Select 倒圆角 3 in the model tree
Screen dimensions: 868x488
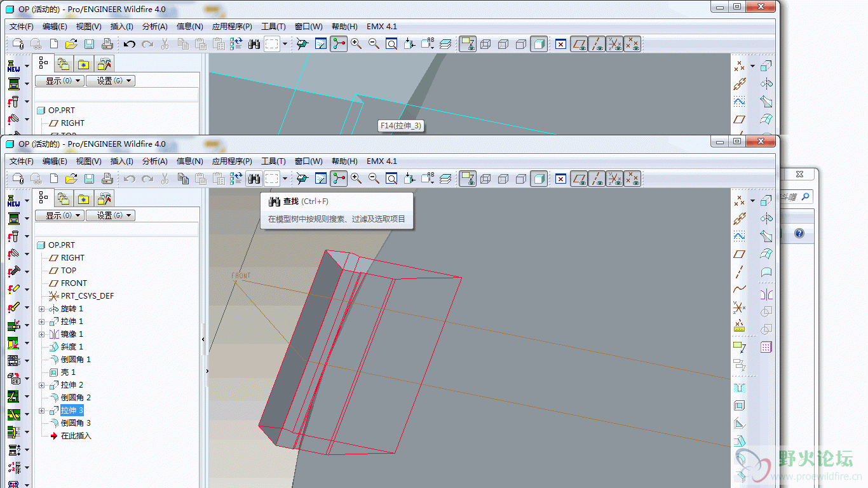76,423
